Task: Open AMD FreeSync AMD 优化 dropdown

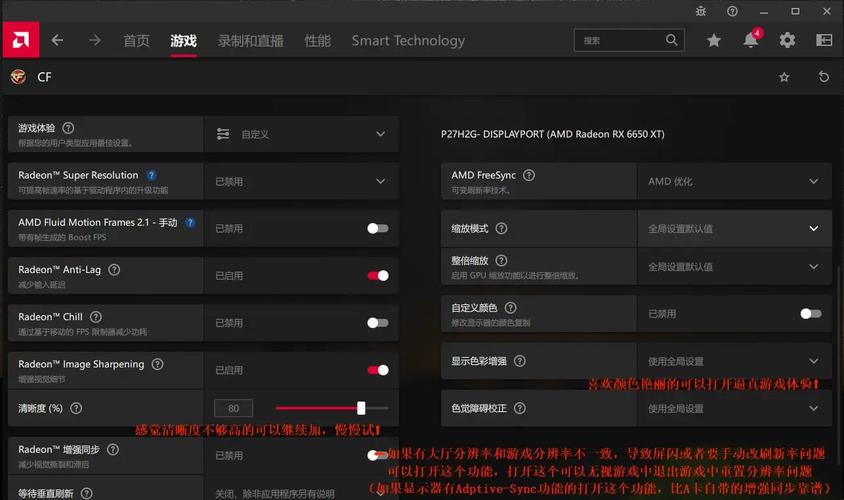Action: pos(734,181)
